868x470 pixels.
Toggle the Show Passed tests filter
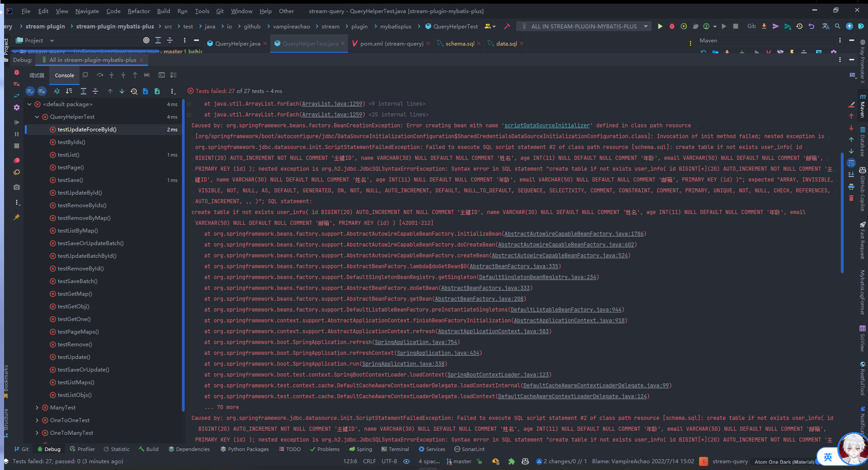pyautogui.click(x=30, y=91)
